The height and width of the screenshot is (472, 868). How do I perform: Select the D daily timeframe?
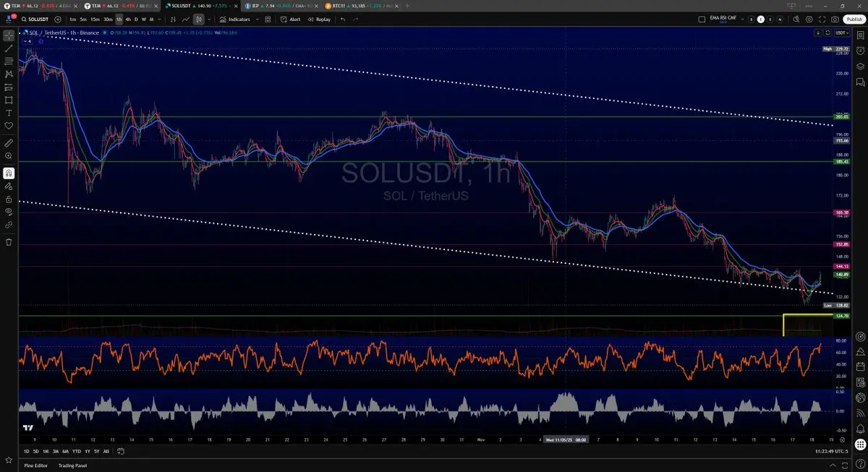pos(137,20)
